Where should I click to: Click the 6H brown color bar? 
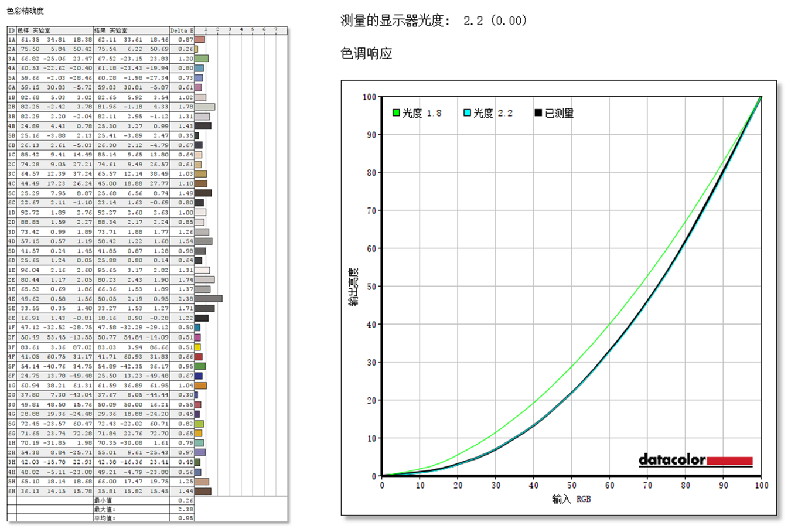(x=203, y=491)
